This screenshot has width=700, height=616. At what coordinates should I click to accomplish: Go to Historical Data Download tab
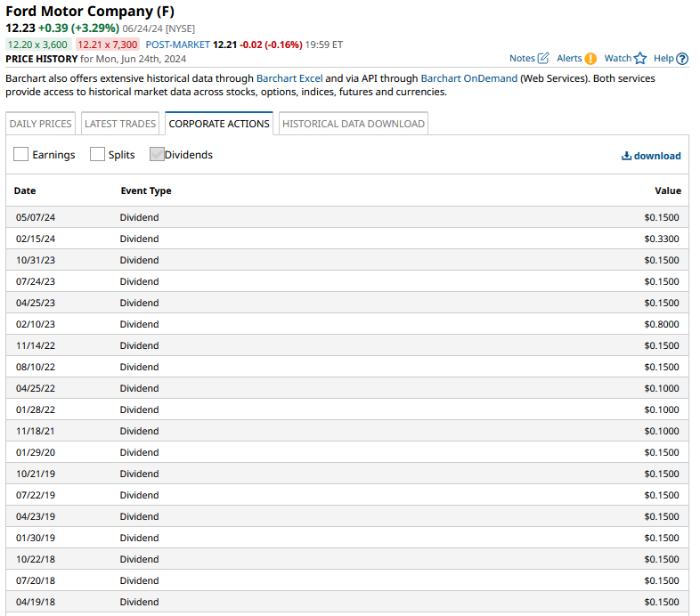[353, 124]
